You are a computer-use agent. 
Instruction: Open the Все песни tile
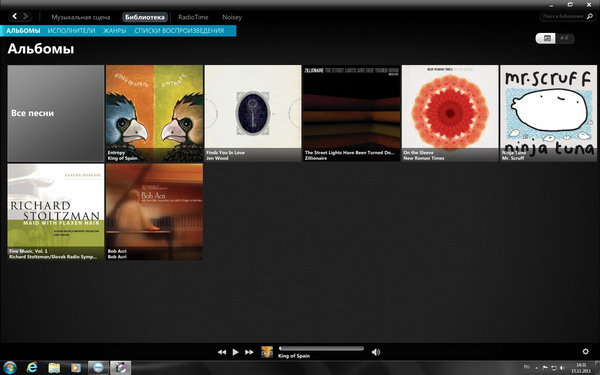tap(56, 113)
